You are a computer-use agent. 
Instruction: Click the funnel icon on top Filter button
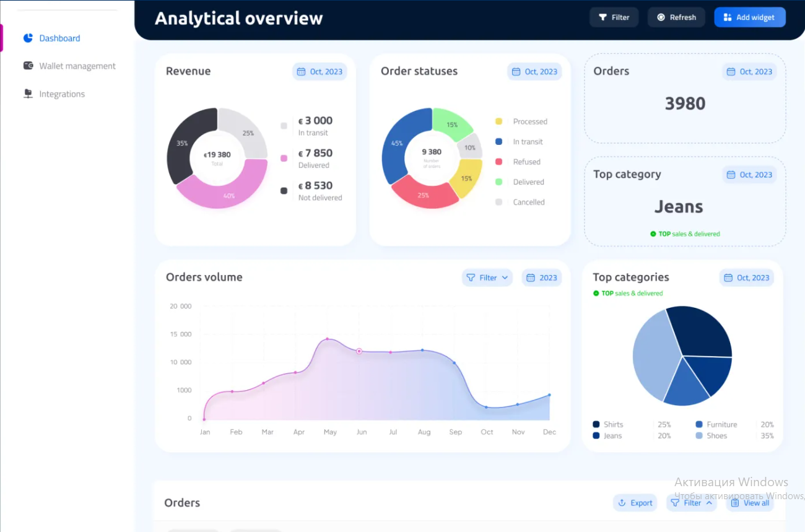coord(603,17)
